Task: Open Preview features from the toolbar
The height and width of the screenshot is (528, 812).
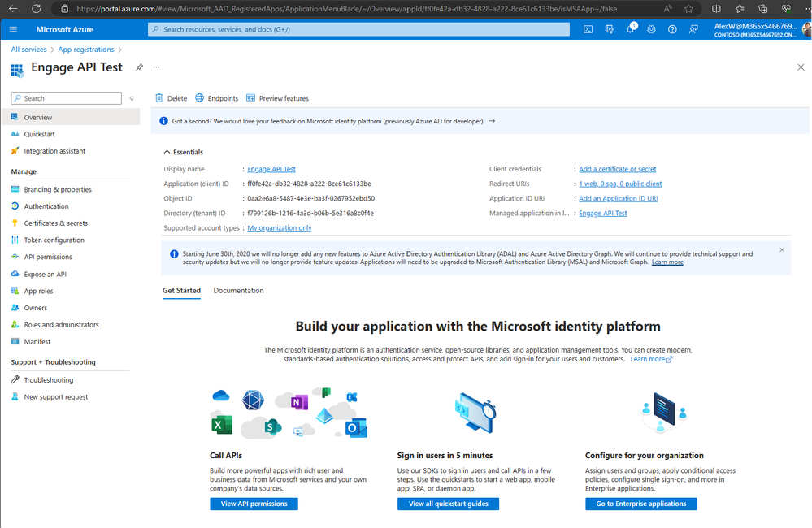Action: pyautogui.click(x=277, y=98)
